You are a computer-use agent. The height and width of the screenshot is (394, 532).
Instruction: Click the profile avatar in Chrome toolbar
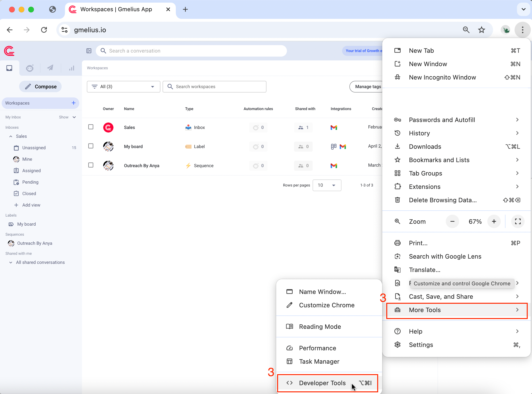[506, 30]
